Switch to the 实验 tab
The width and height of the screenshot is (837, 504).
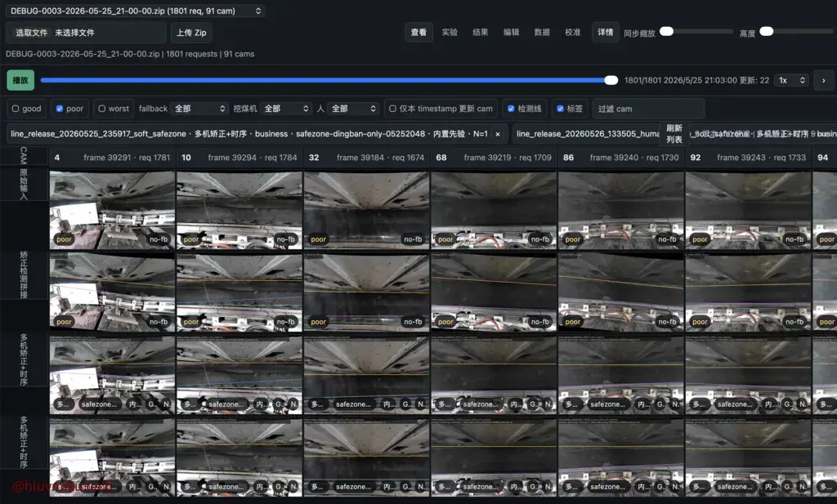(450, 32)
